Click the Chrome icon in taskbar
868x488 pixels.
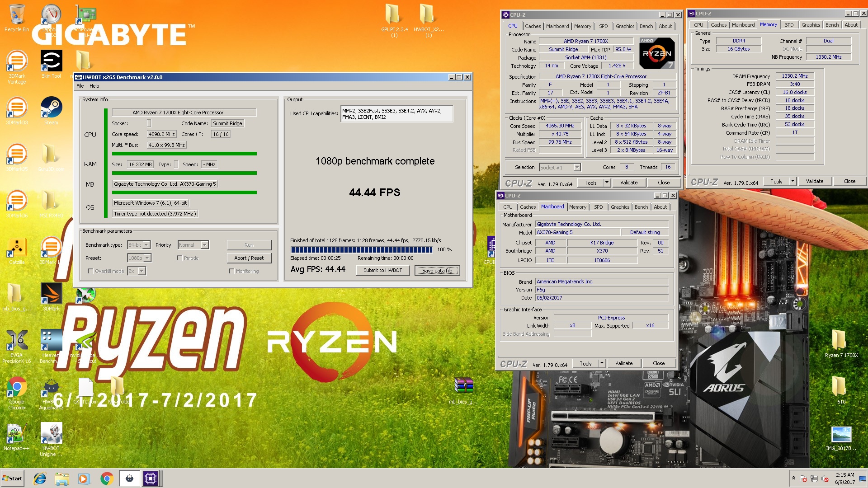107,479
